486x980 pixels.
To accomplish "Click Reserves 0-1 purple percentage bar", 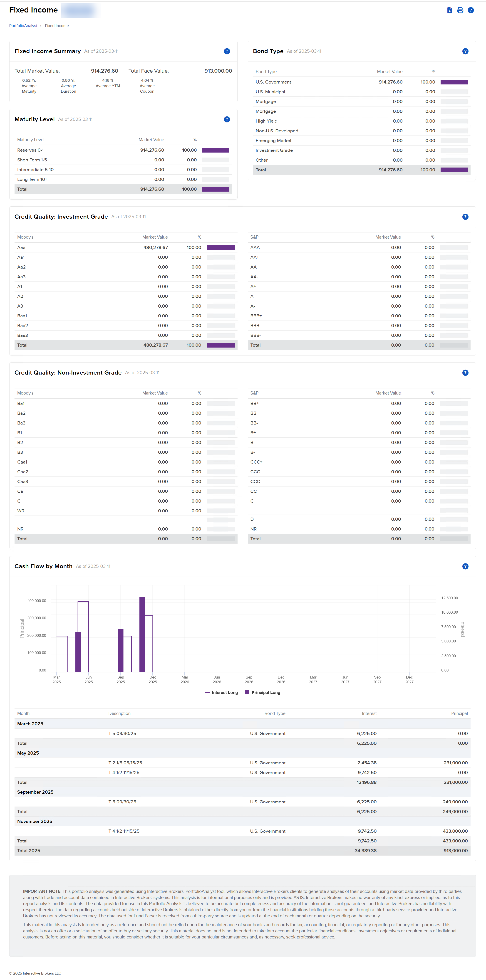I will 216,150.
